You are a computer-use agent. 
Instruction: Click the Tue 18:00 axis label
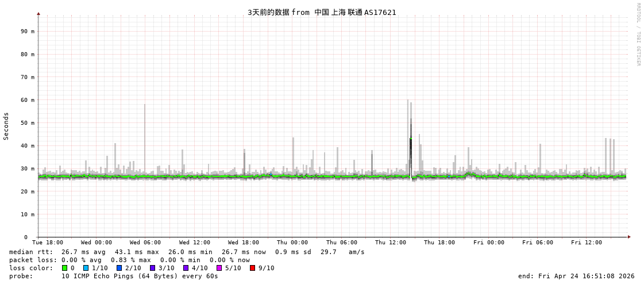(48, 243)
